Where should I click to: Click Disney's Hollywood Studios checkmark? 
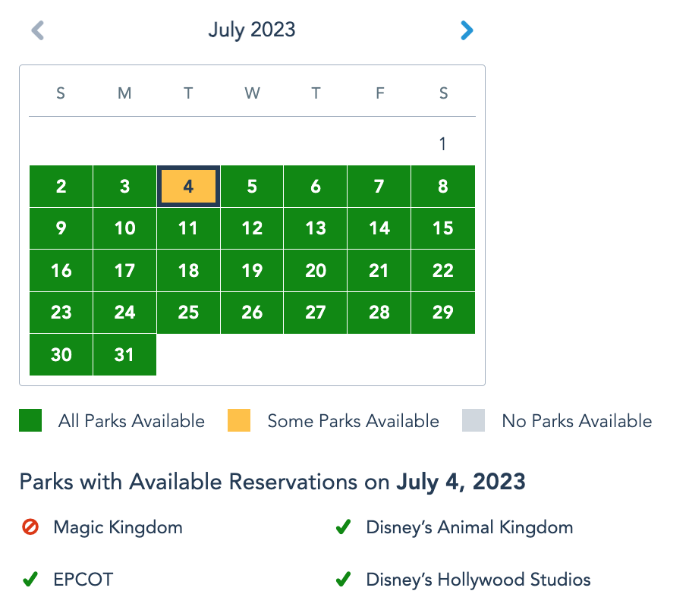[343, 580]
